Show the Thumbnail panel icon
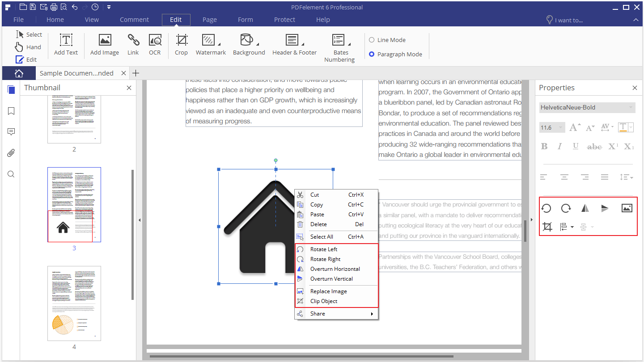Screen dimensions: 644x362 (x=11, y=90)
